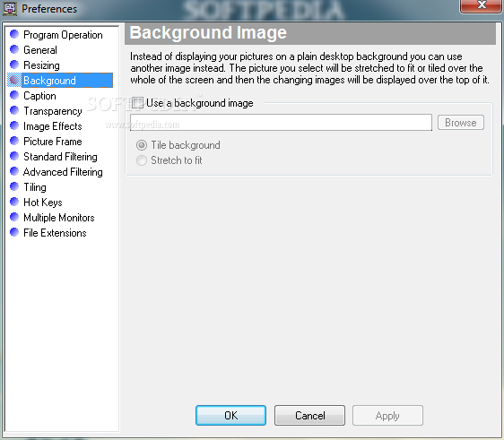Click the blue bullet icon beside Caption
This screenshot has width=504, height=440.
tap(14, 95)
